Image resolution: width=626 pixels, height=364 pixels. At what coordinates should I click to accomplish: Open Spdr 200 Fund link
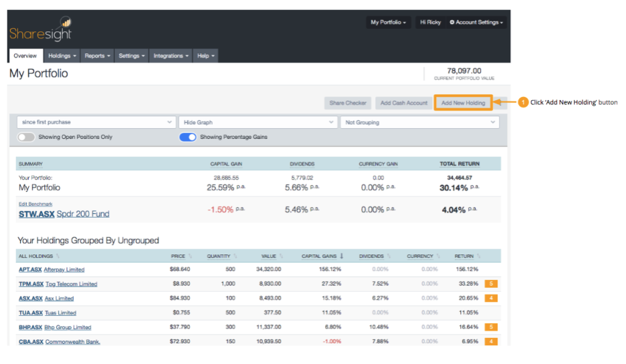pyautogui.click(x=83, y=214)
